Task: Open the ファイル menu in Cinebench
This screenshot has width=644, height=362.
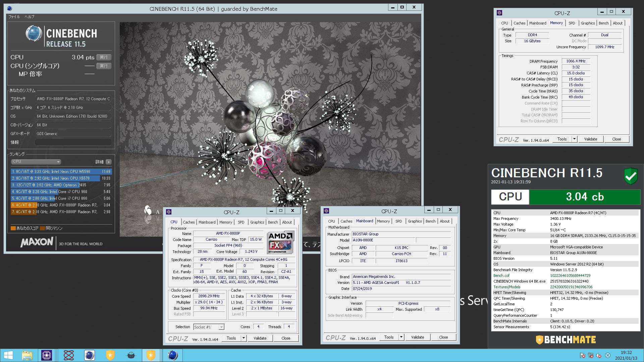Action: [x=14, y=17]
